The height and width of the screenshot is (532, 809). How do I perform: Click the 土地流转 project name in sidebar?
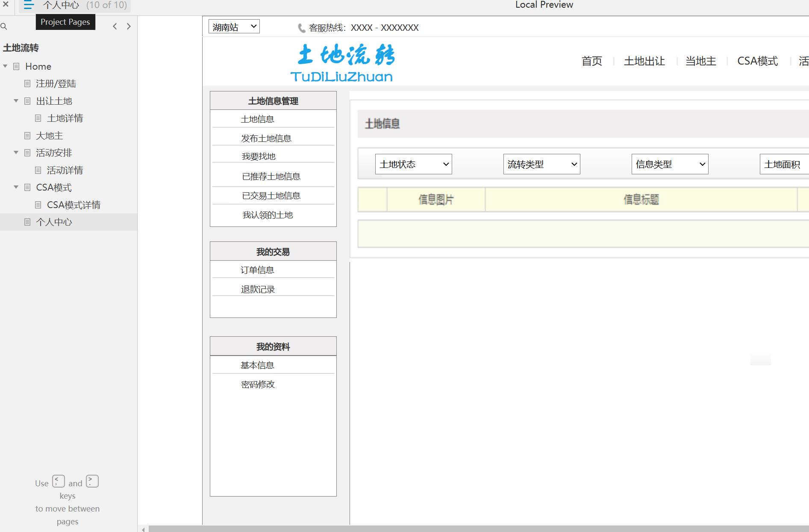click(x=21, y=48)
